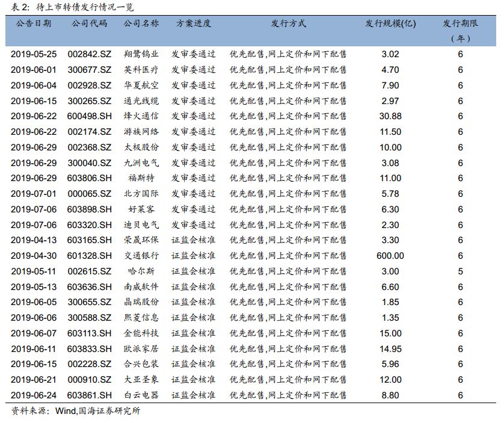This screenshot has height=423, width=504.
Task: Click the code 603861.SH in last row
Action: click(x=89, y=395)
